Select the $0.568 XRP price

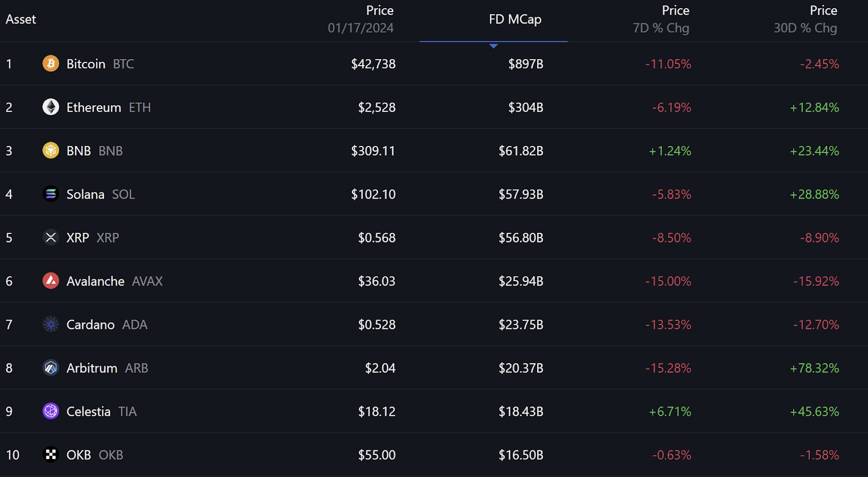click(376, 238)
